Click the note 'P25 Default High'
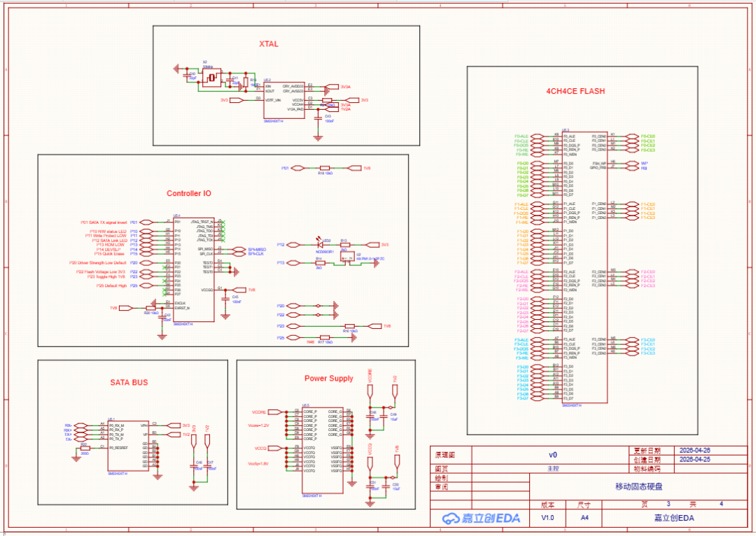Screen dimensions: 756x536 111,285
